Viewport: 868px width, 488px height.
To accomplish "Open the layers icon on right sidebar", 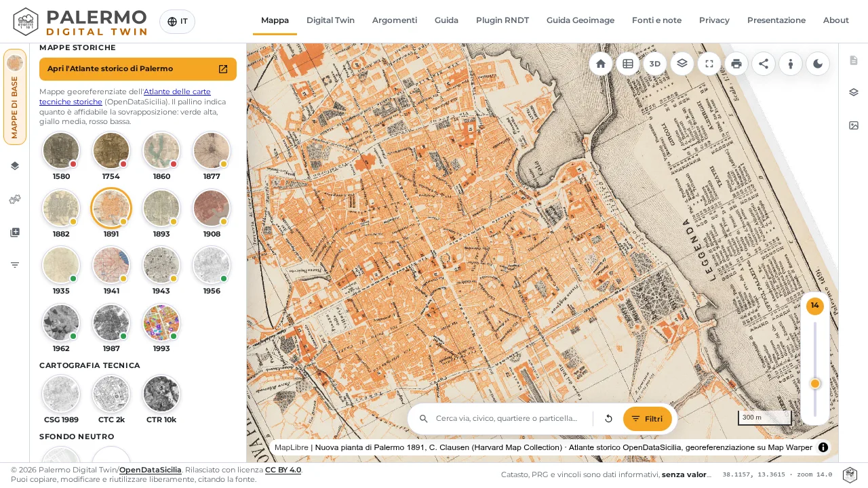I will 854,92.
